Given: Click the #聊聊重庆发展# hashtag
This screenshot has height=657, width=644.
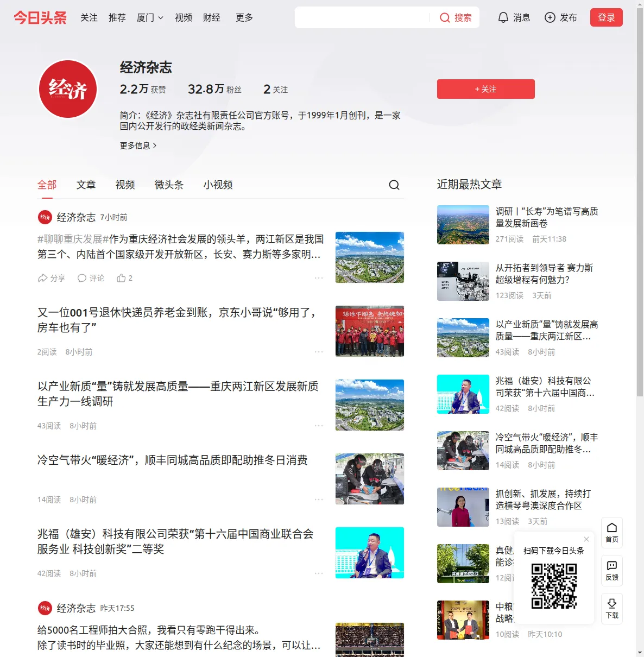Looking at the screenshot, I should [x=73, y=239].
